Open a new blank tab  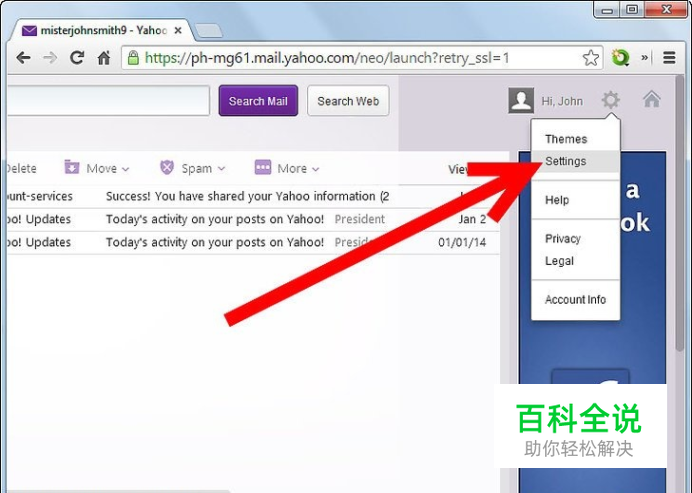[x=209, y=31]
